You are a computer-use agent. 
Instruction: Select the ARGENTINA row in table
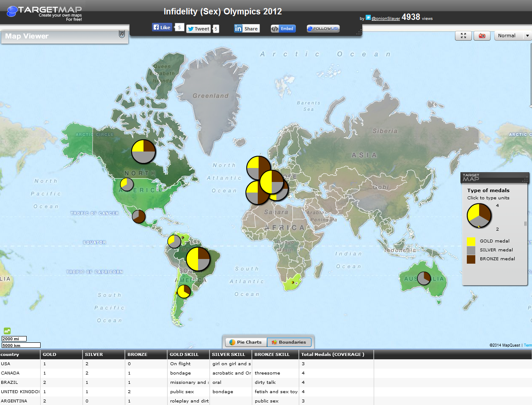pyautogui.click(x=266, y=401)
